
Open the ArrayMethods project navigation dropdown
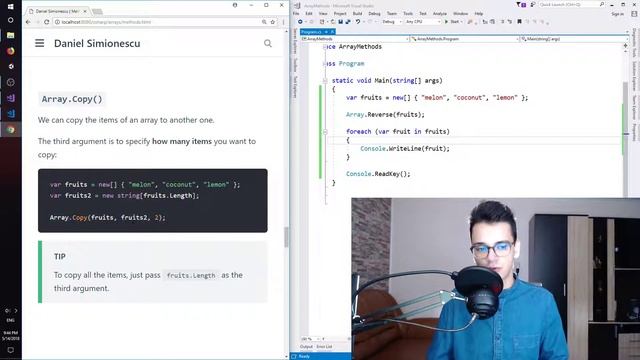(355, 39)
